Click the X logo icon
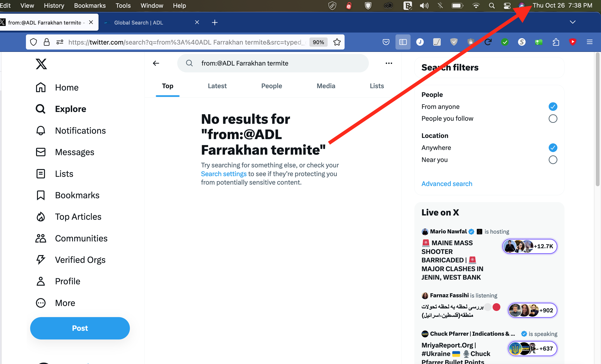This screenshot has height=364, width=601. pyautogui.click(x=41, y=64)
